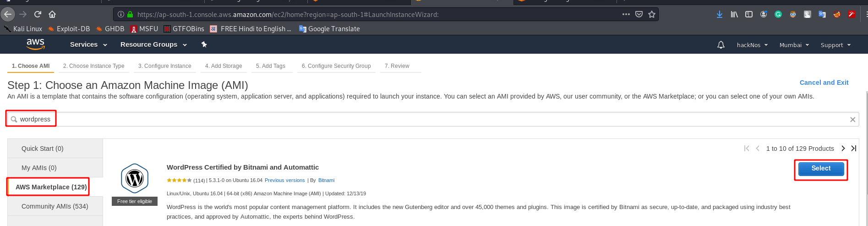
Task: Click the magnifier icon in AMI search
Action: [x=14, y=119]
